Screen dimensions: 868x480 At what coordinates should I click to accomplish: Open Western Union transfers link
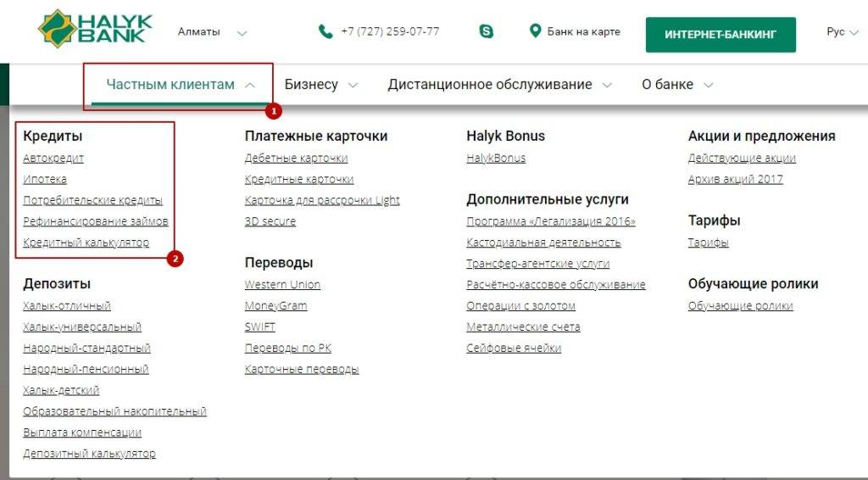pos(282,284)
